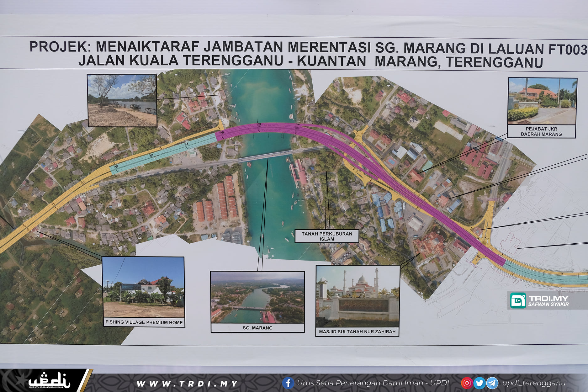The width and height of the screenshot is (588, 392).
Task: Open the WWW.TRDI.MY website link
Action: coord(187,384)
